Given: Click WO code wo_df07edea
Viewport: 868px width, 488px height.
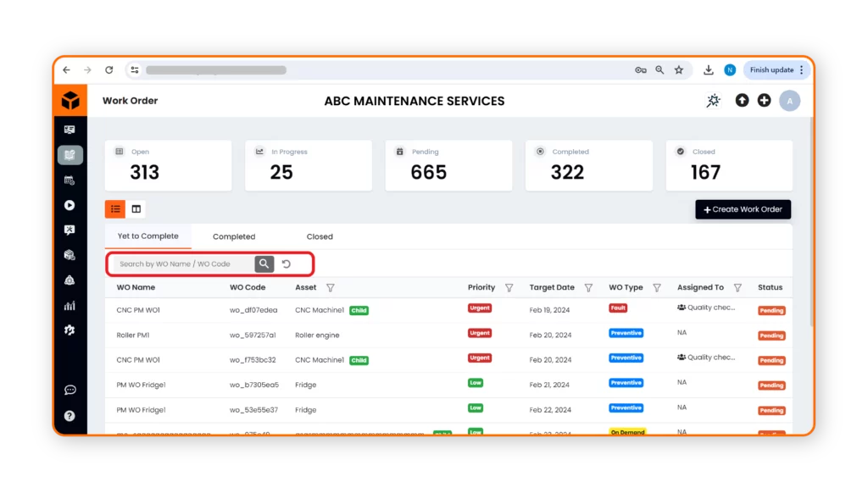Looking at the screenshot, I should pos(253,310).
